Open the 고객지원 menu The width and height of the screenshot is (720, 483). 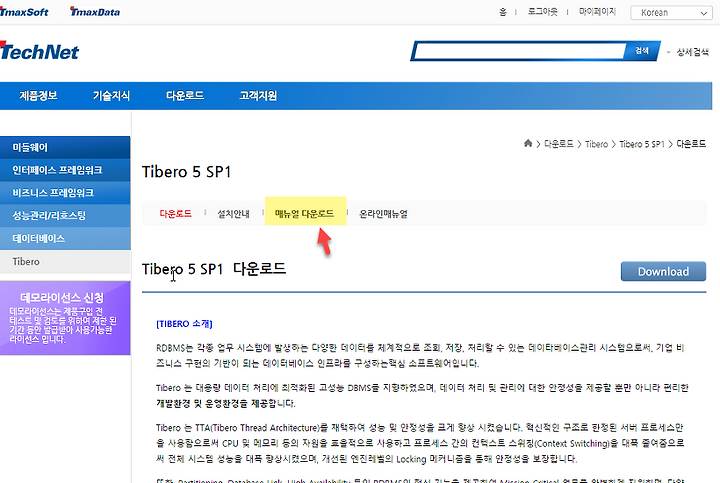coord(258,95)
